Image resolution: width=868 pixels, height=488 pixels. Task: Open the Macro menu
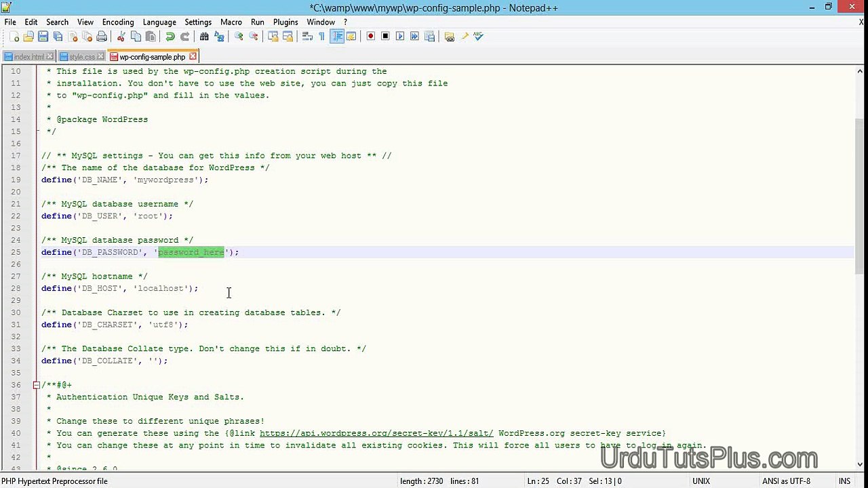pos(231,22)
